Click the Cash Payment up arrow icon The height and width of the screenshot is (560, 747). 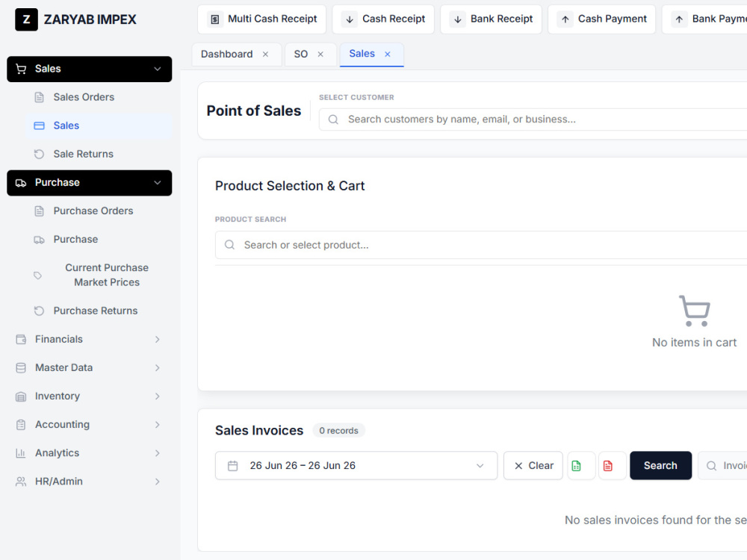tap(565, 19)
